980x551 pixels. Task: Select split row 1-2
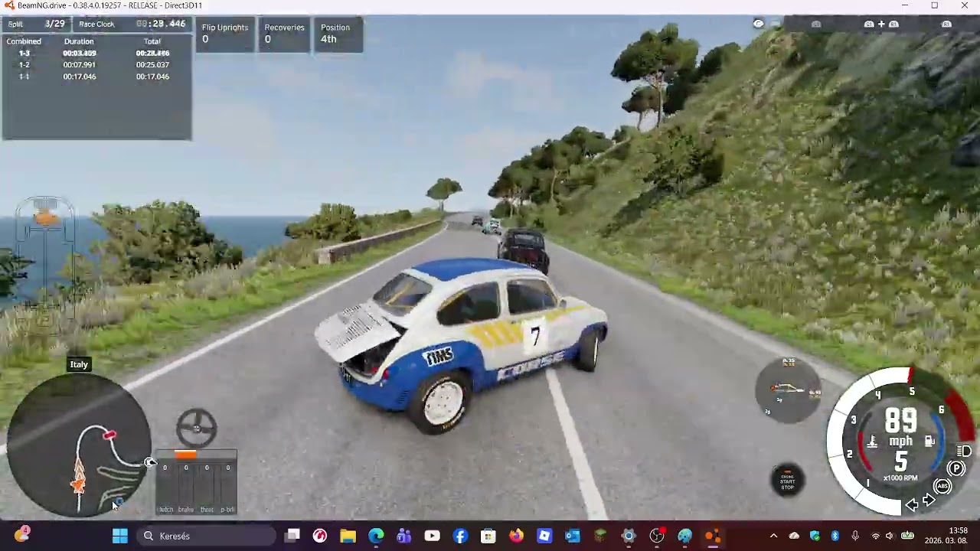96,65
